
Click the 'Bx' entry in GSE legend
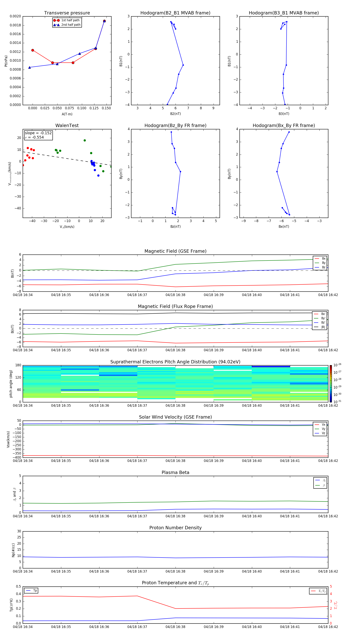320,259
